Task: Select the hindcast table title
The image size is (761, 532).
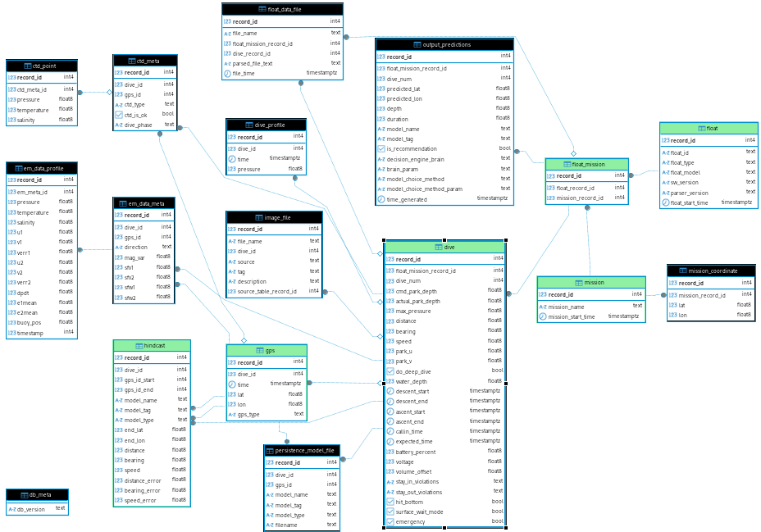Action: (154, 346)
